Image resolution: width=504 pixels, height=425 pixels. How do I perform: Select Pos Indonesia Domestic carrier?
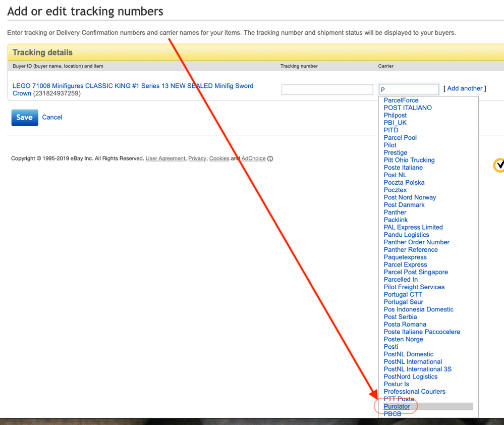point(418,309)
